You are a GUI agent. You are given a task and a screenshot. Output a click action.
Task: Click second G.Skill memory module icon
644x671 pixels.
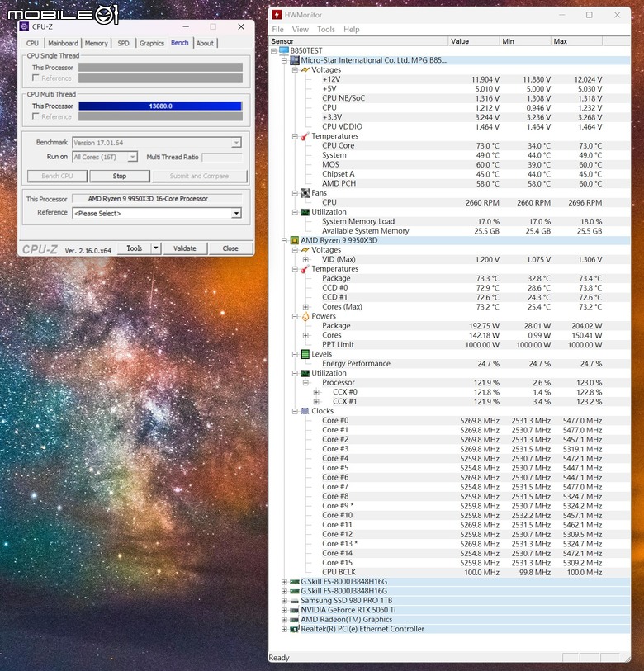click(x=295, y=592)
